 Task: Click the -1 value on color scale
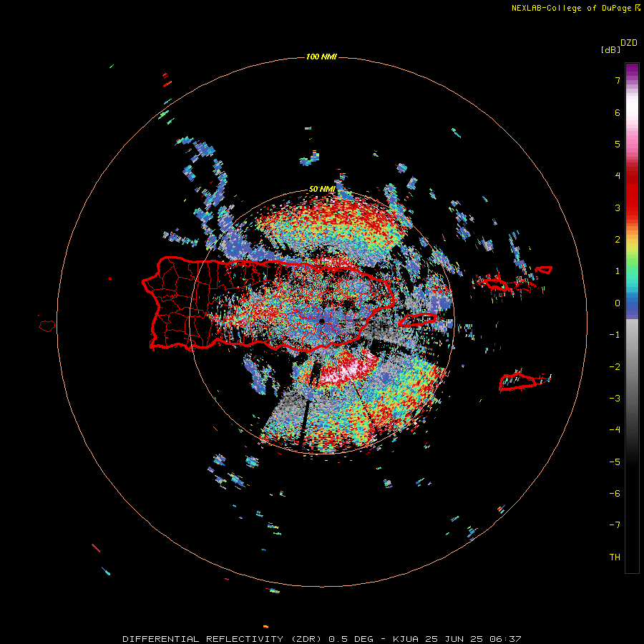point(615,335)
